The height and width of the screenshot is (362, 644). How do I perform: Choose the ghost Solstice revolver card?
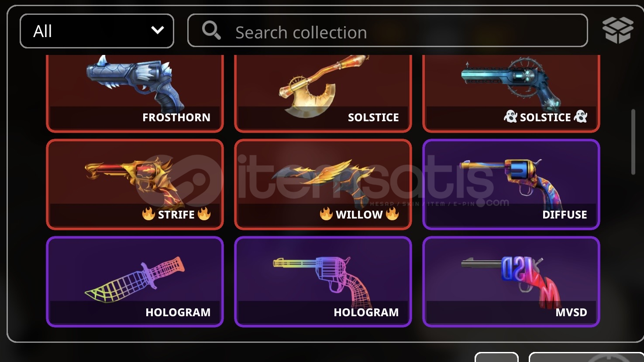(511, 93)
